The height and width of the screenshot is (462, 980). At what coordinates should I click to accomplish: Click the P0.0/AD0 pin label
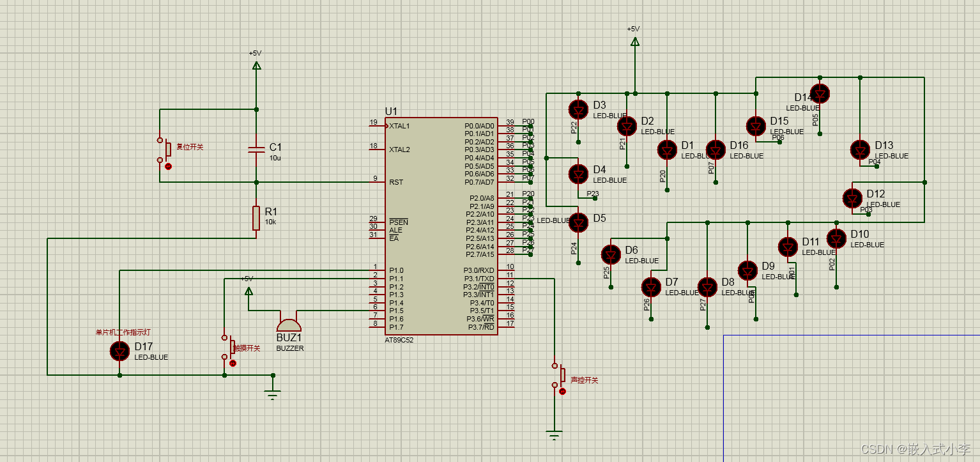479,126
